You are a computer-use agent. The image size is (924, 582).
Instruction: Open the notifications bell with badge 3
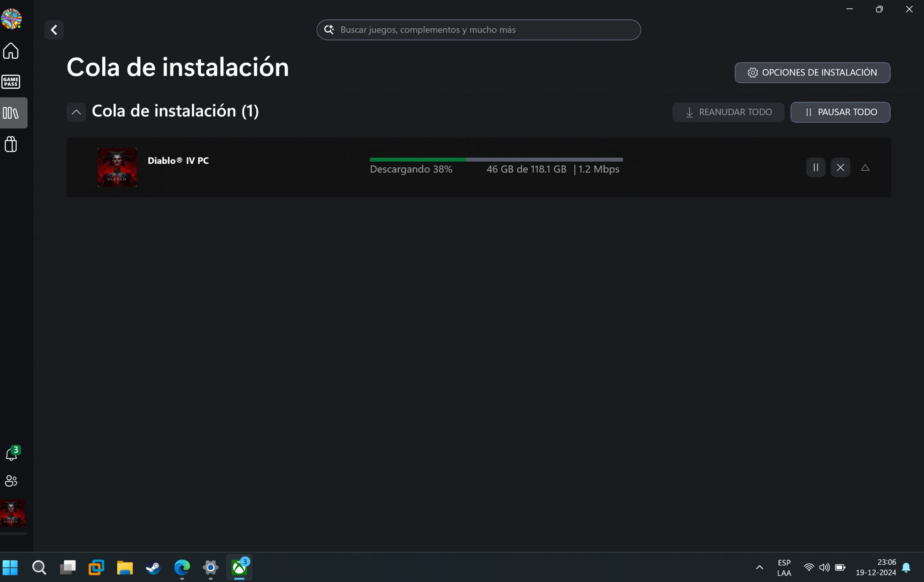point(11,454)
